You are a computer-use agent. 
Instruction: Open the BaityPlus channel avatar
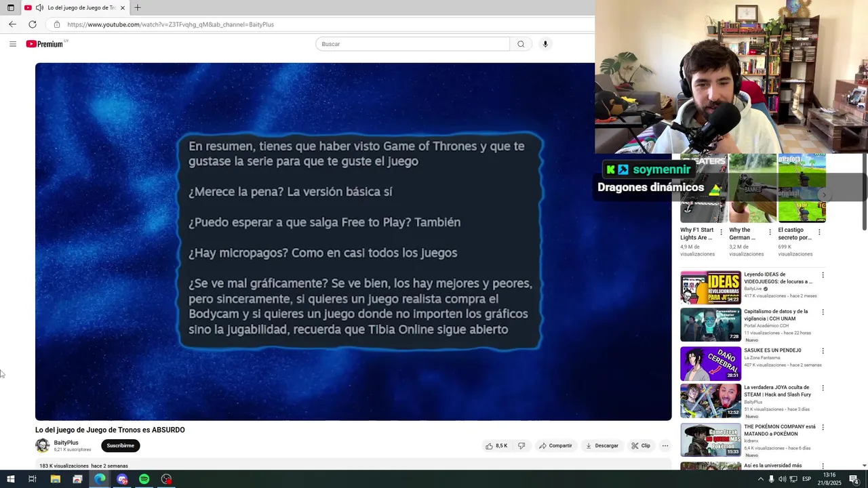[x=43, y=445]
